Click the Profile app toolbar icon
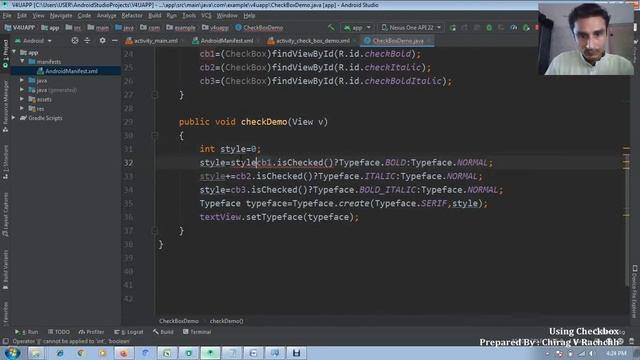Viewport: 640px width, 360px height. [x=514, y=27]
